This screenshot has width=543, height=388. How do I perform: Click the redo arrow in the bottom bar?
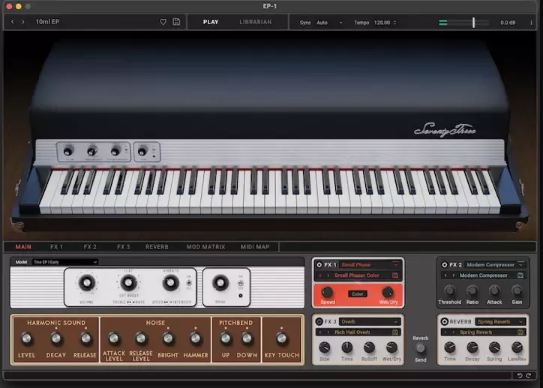528,375
